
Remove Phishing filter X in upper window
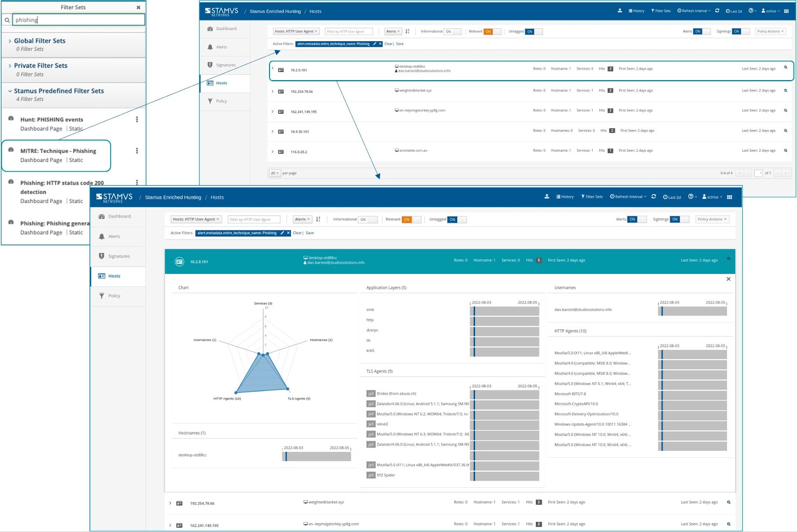pyautogui.click(x=380, y=44)
